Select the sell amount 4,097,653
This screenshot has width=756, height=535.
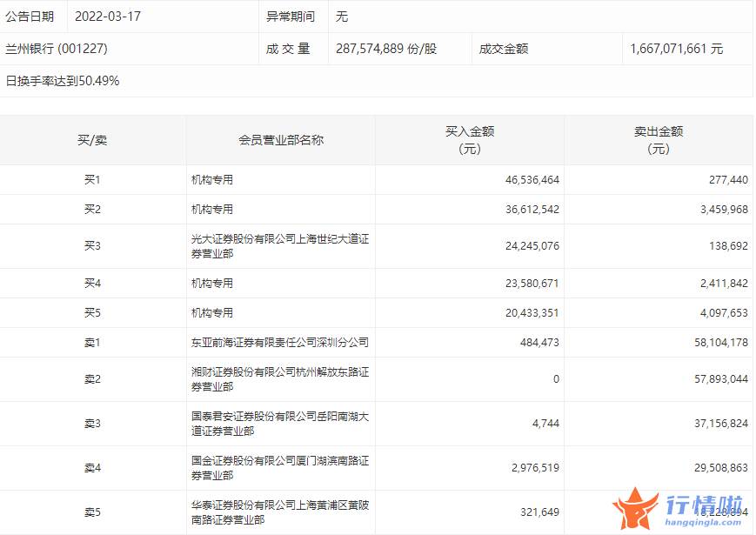click(724, 313)
